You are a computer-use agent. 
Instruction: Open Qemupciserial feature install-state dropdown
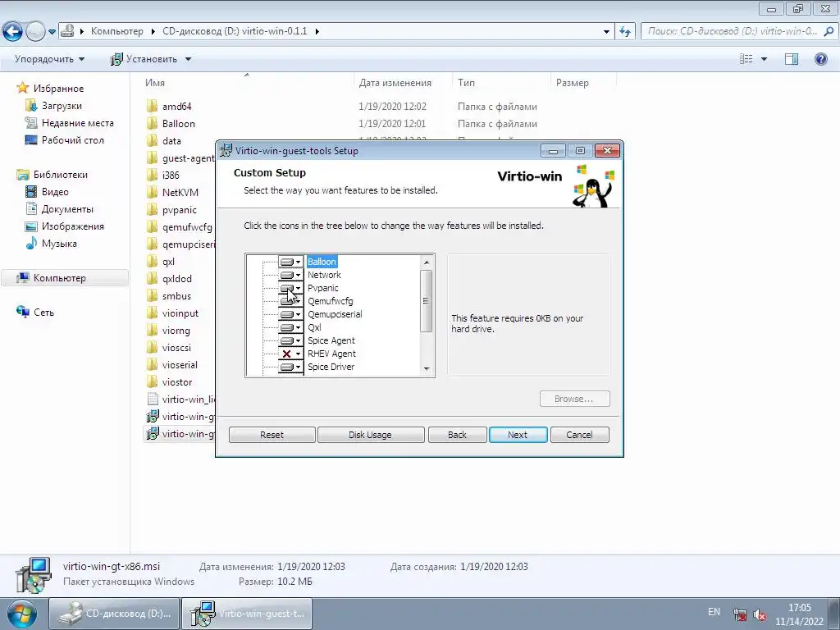pyautogui.click(x=290, y=314)
